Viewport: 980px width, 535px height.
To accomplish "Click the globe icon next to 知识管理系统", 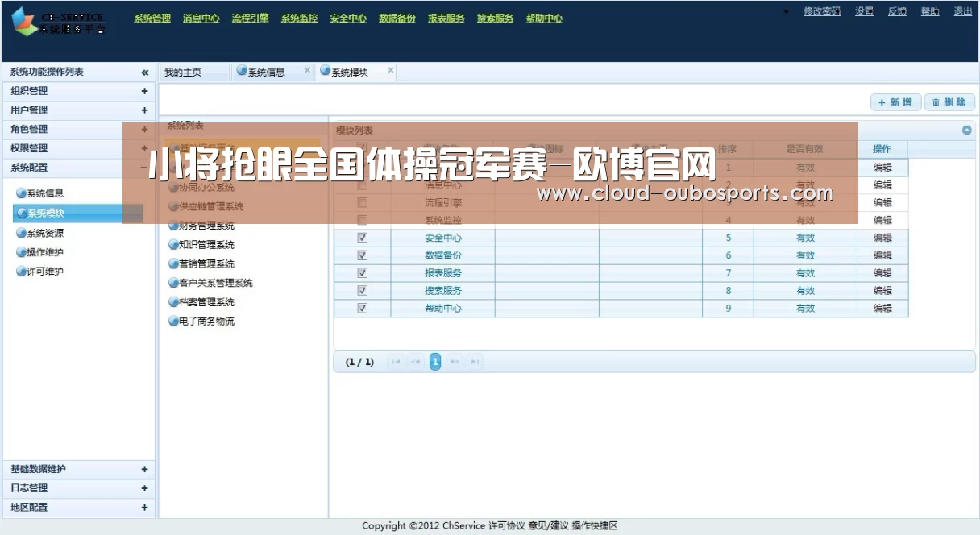I will coord(172,244).
